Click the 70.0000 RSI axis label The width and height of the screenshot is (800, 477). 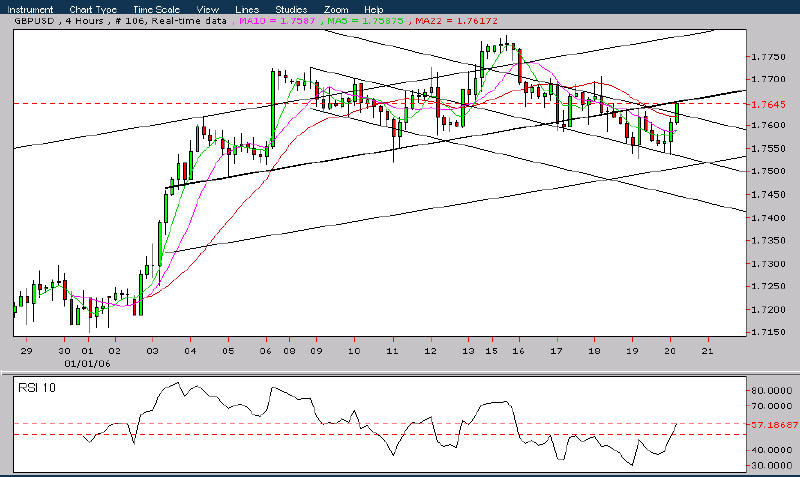point(771,406)
